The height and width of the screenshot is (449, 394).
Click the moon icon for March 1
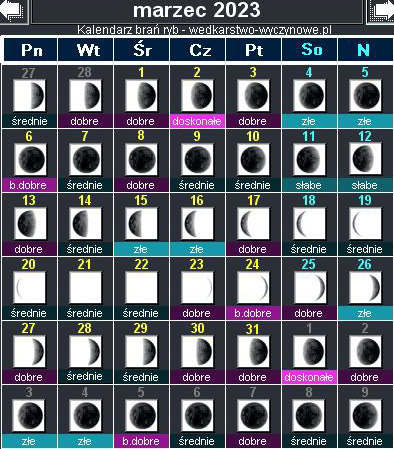pos(141,96)
